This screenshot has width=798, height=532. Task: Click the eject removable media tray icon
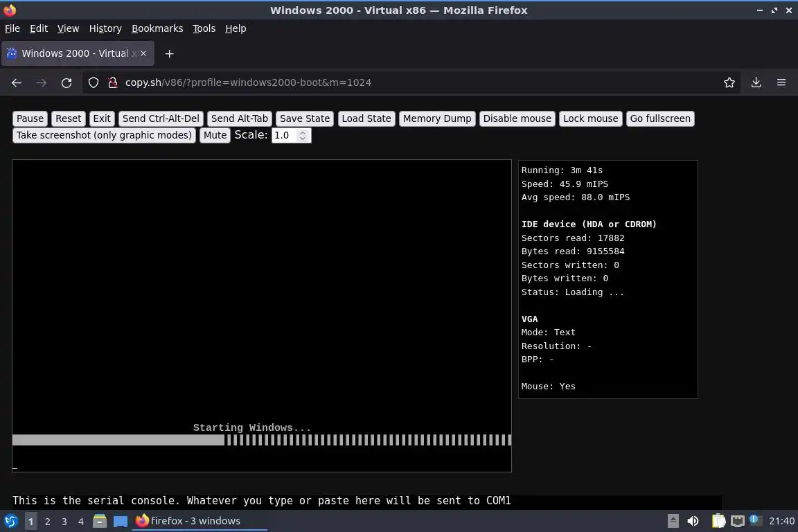click(x=673, y=521)
